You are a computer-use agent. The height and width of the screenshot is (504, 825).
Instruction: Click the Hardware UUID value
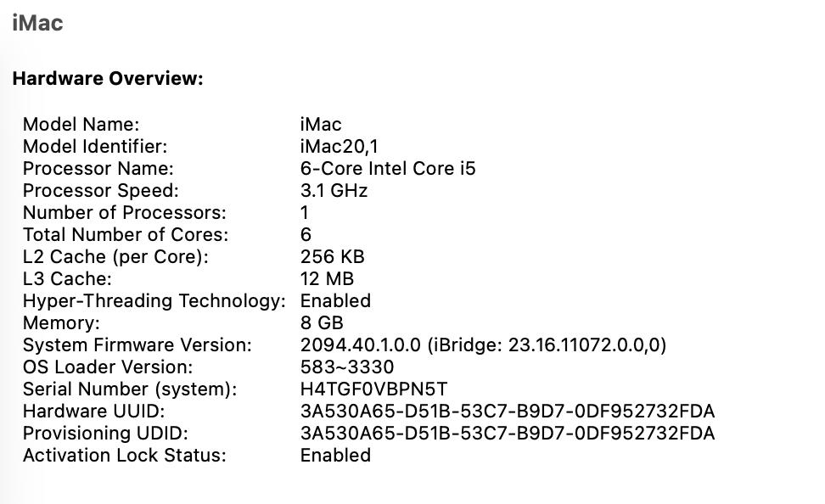507,412
